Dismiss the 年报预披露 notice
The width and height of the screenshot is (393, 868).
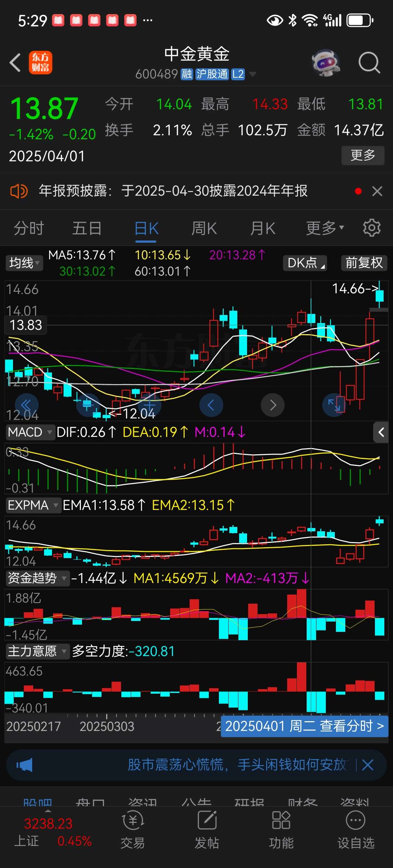[x=377, y=191]
